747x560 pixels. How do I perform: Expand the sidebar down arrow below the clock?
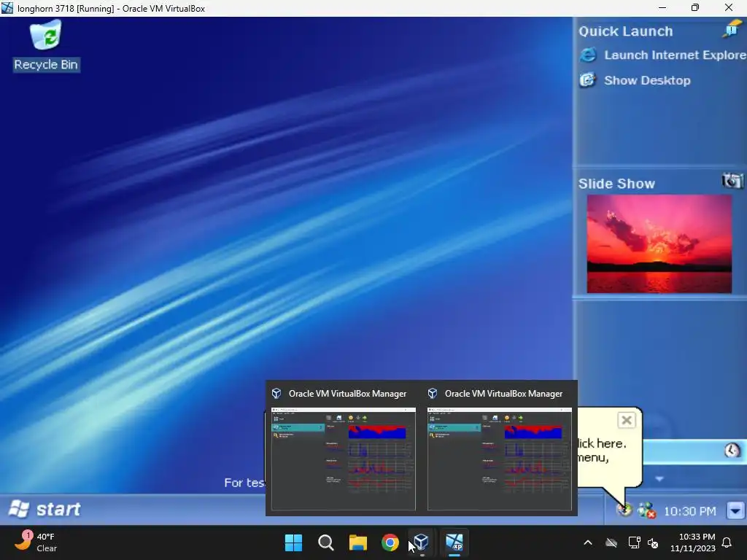click(x=659, y=478)
